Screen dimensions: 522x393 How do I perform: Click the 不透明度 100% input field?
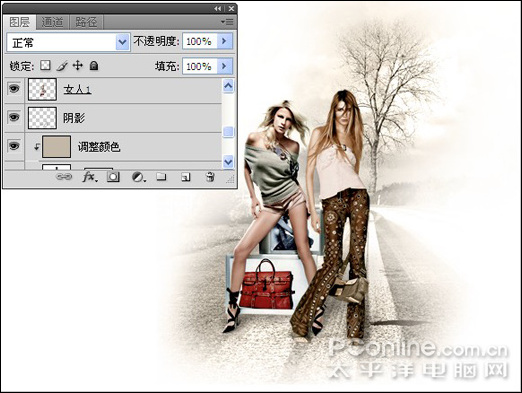point(199,41)
